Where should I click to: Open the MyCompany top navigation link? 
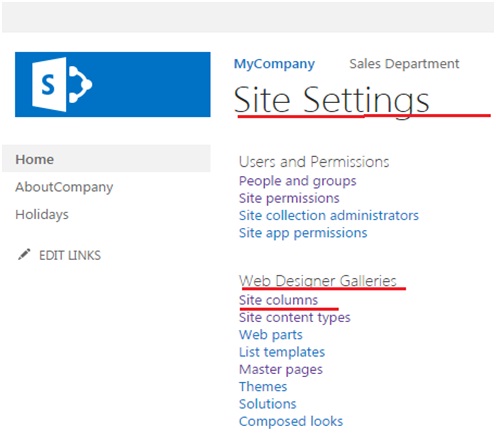(274, 64)
